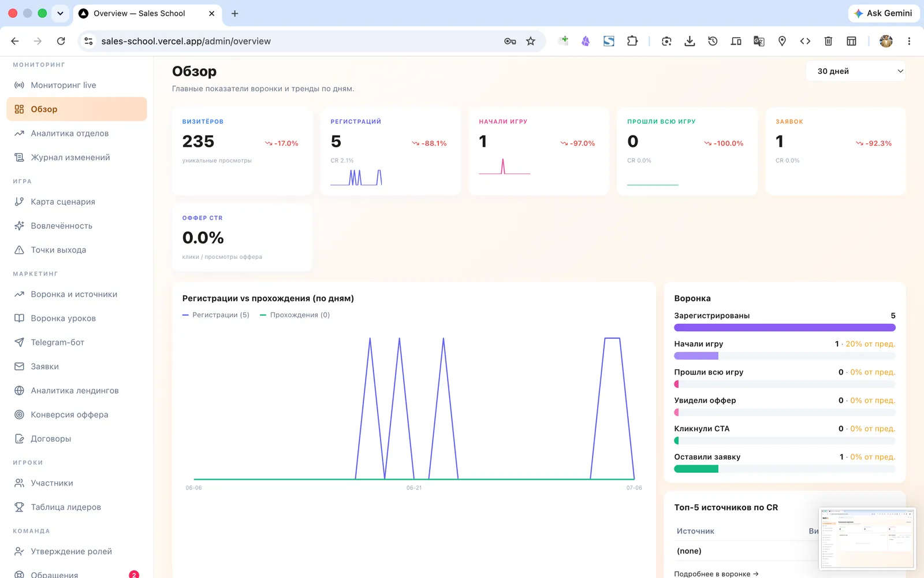Viewport: 924px width, 578px height.
Task: Open Карта сценария from sidebar
Action: click(77, 202)
